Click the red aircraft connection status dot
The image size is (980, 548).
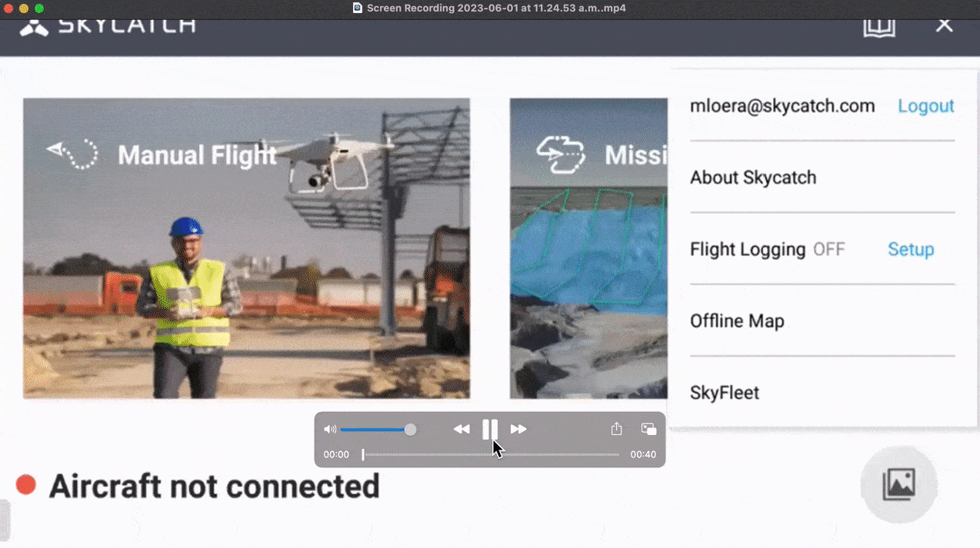[x=26, y=485]
